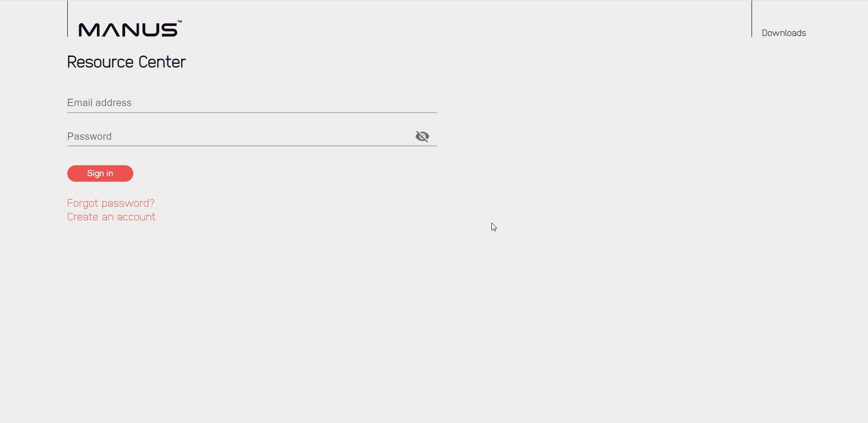868x423 pixels.
Task: Go to Downloads in the top navigation
Action: 784,33
